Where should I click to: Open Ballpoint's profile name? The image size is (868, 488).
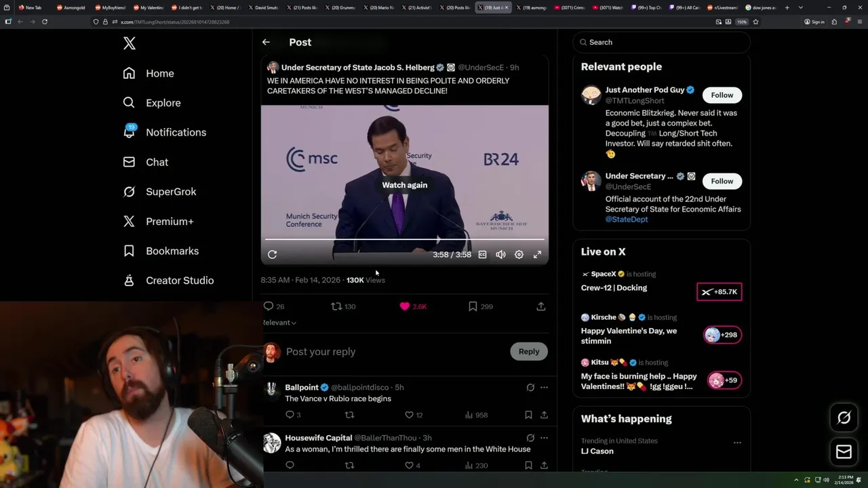[302, 388]
